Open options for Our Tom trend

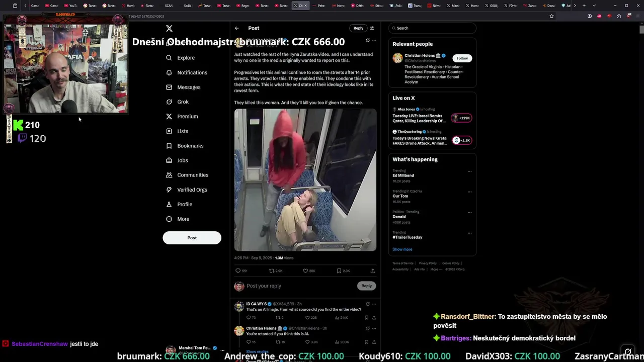(x=469, y=192)
